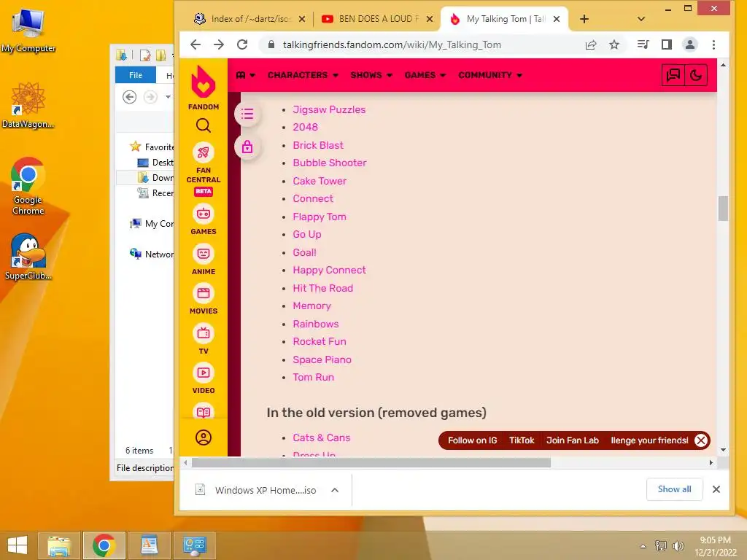This screenshot has width=747, height=560.
Task: Open a new Chrome tab
Action: click(x=584, y=19)
